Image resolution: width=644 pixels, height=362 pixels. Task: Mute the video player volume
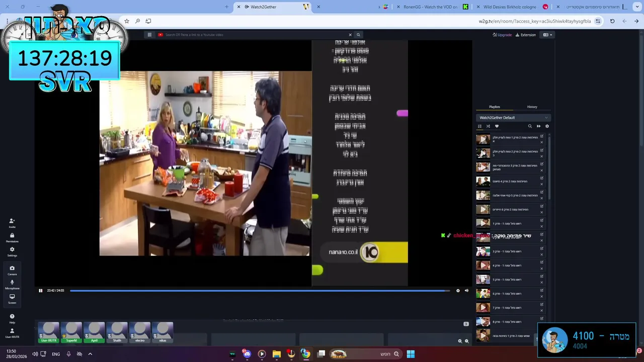466,291
